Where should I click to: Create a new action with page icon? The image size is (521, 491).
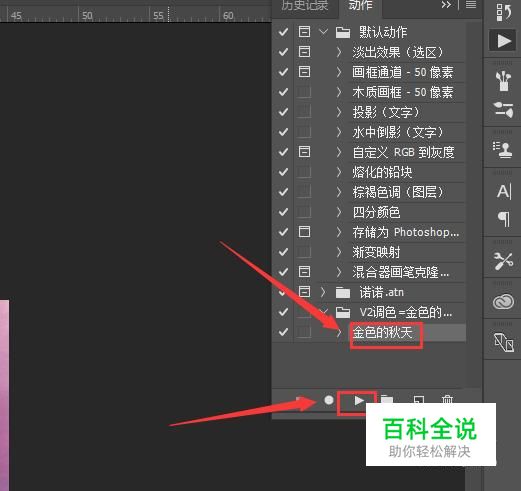(419, 400)
